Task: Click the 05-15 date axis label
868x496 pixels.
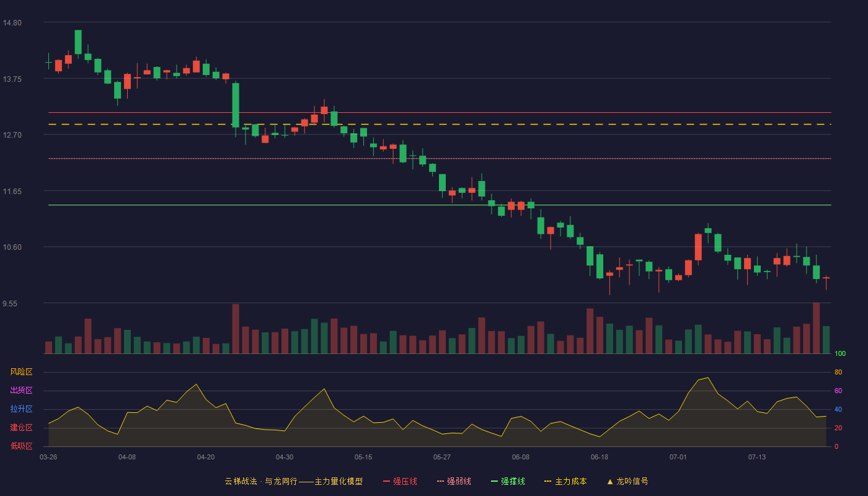Action: (x=363, y=457)
